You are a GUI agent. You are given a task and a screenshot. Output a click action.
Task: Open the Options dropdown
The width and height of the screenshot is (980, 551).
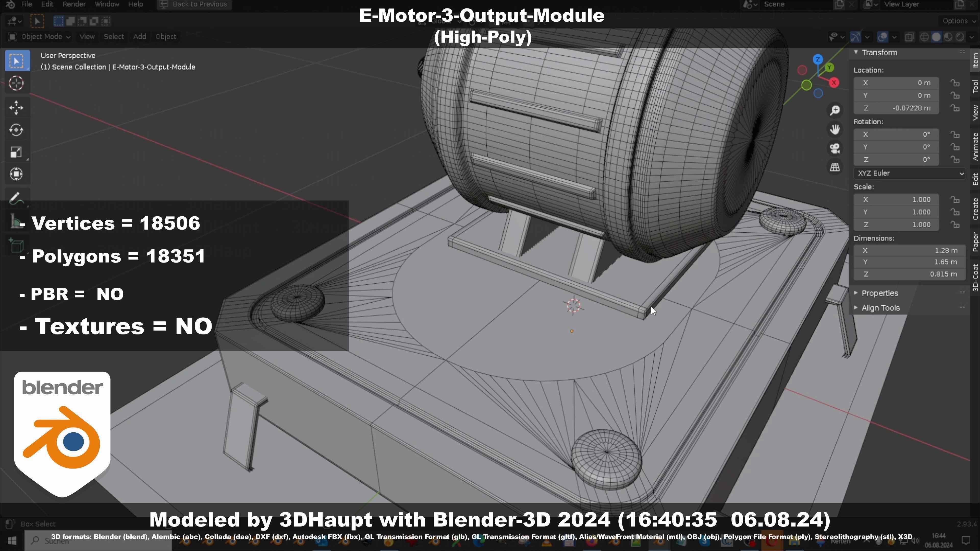click(959, 21)
